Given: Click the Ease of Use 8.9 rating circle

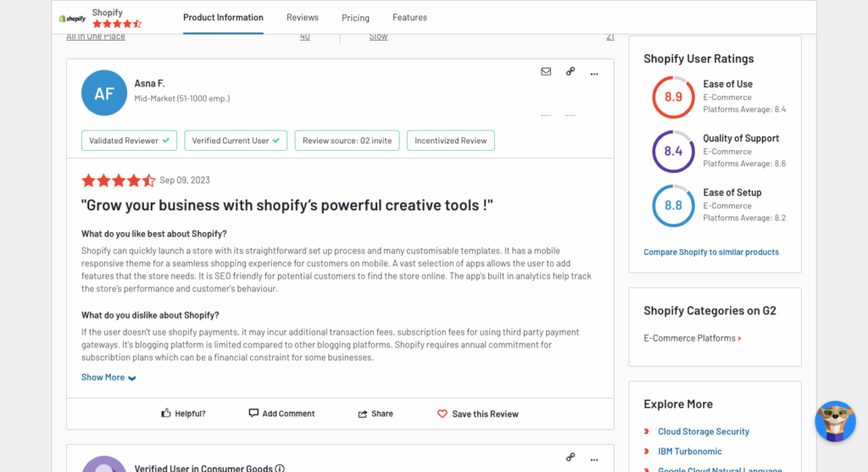Looking at the screenshot, I should 673,97.
